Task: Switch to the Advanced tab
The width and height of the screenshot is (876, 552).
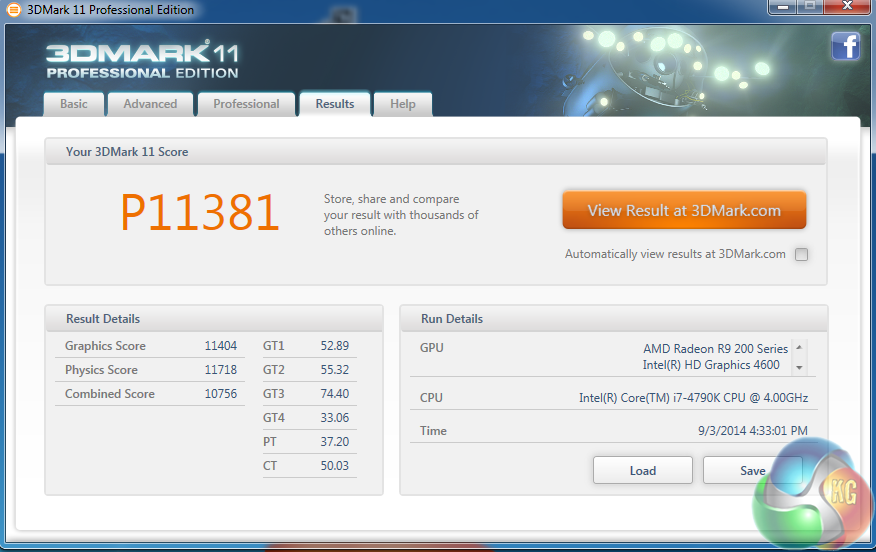Action: point(150,104)
